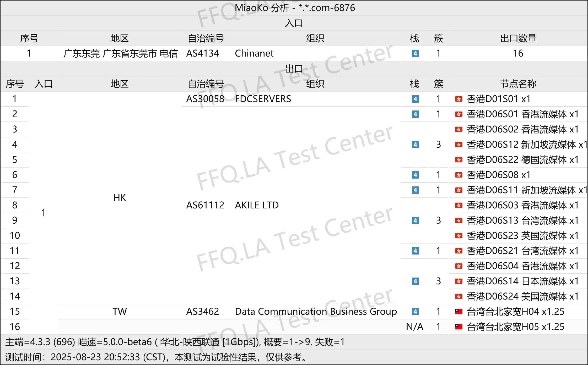Screen dimensions: 588x365
Task: Click the AS4134 cell
Action: [x=203, y=53]
